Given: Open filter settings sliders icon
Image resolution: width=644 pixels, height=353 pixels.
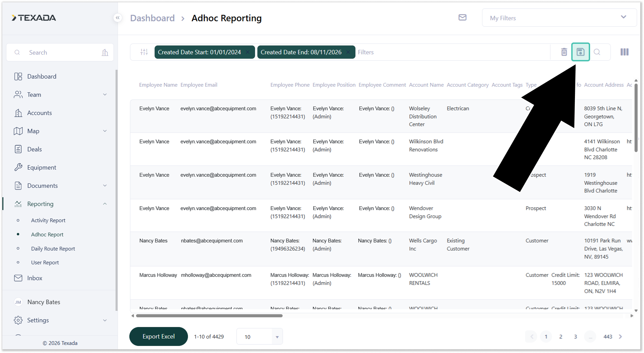Looking at the screenshot, I should coord(144,52).
